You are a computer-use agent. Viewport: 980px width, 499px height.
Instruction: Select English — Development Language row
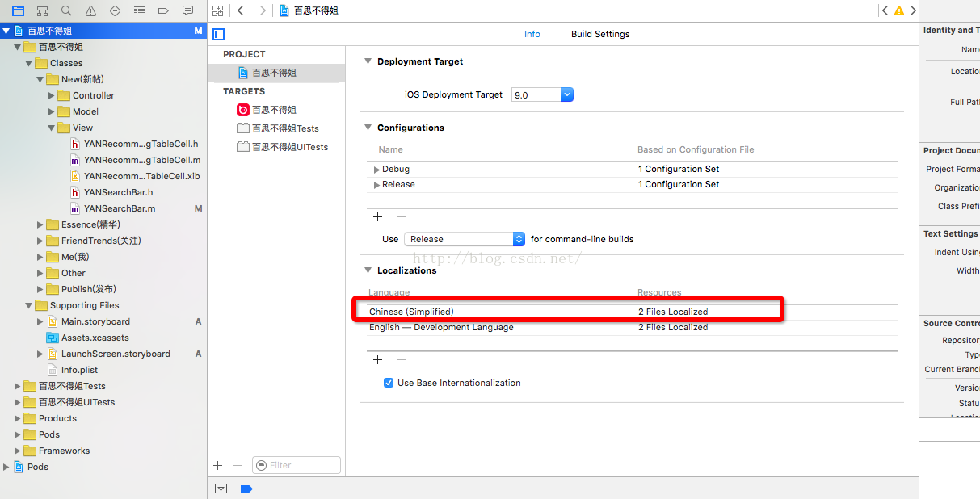(x=633, y=327)
